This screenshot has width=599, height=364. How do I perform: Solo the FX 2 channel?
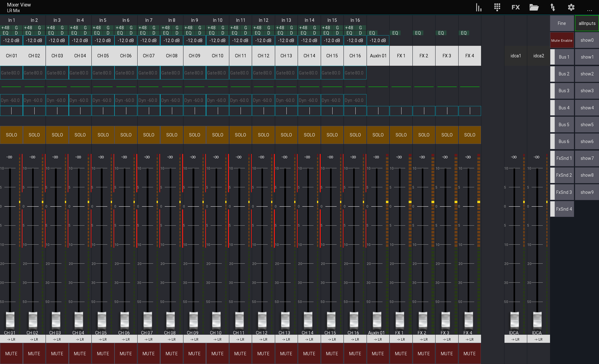[424, 135]
